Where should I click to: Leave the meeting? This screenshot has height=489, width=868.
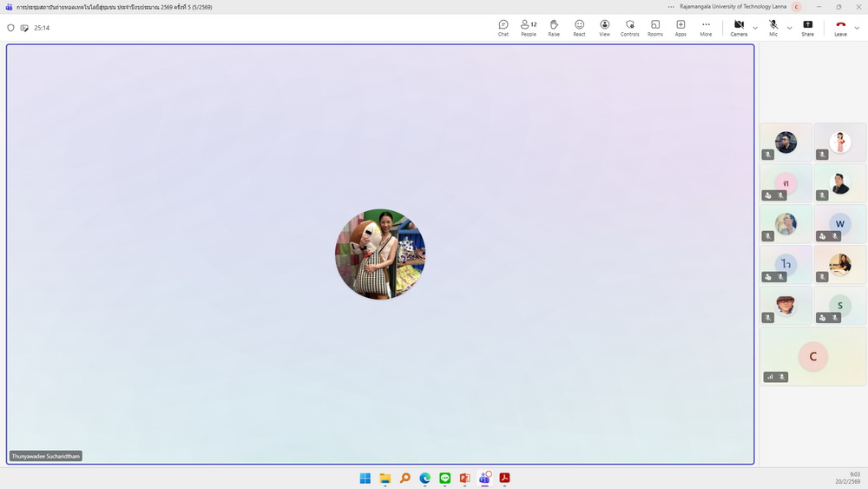(840, 27)
